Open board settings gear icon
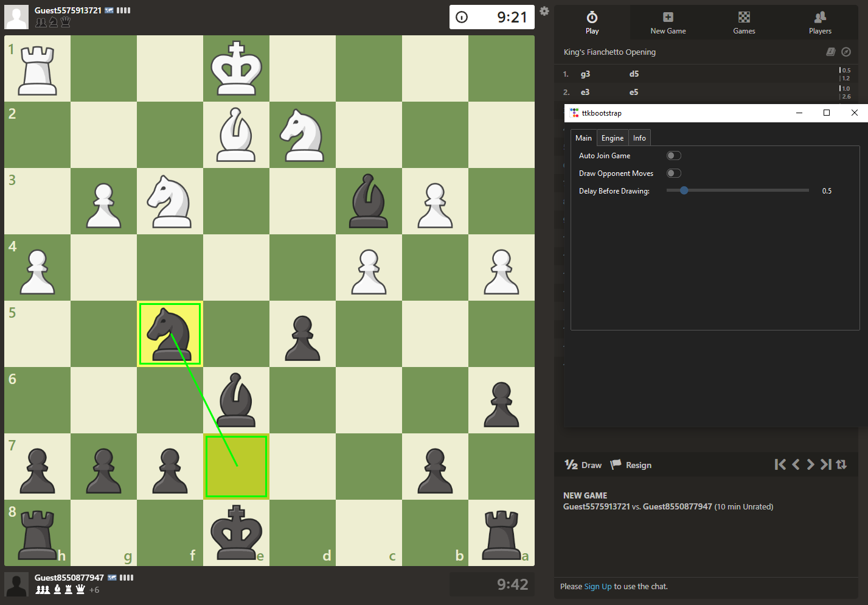This screenshot has height=605, width=868. (x=544, y=12)
